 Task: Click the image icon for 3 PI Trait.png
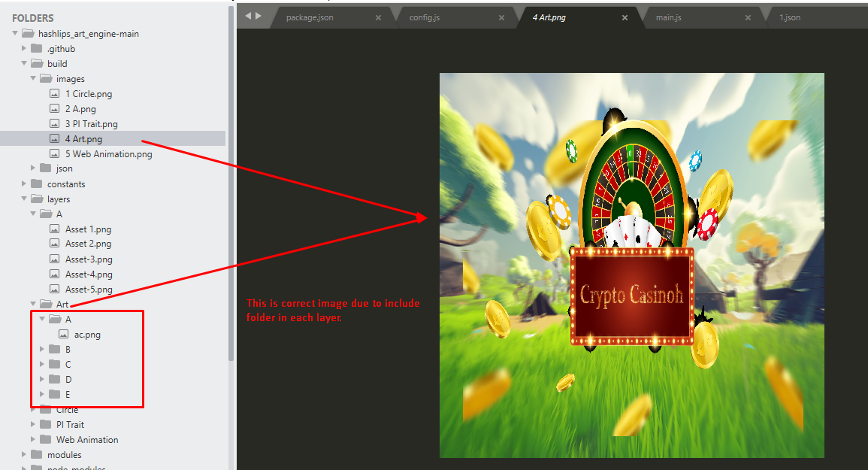click(x=54, y=123)
